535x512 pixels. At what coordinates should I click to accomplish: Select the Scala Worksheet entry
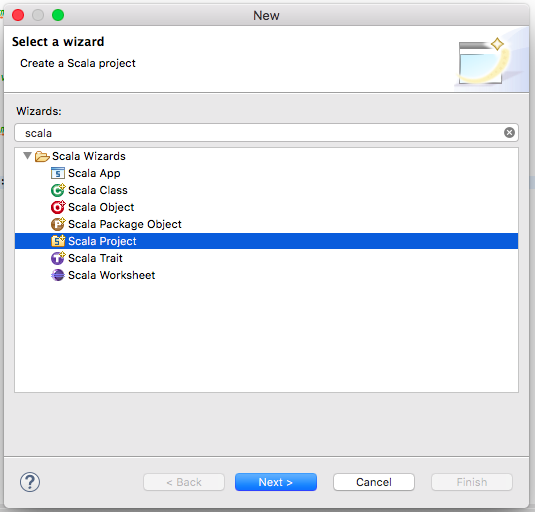click(112, 275)
